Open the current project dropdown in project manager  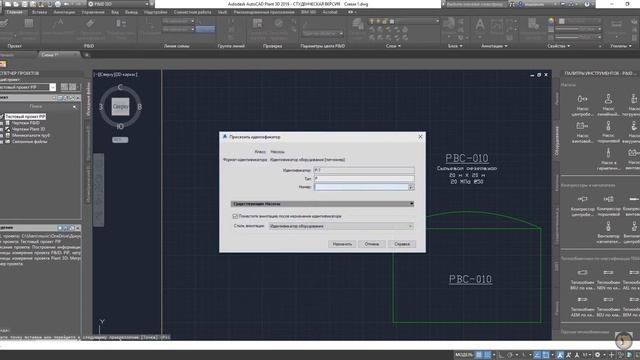click(x=53, y=87)
